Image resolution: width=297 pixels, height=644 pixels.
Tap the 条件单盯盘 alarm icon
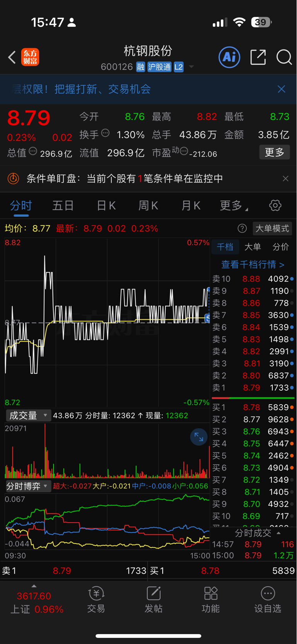pos(14,178)
